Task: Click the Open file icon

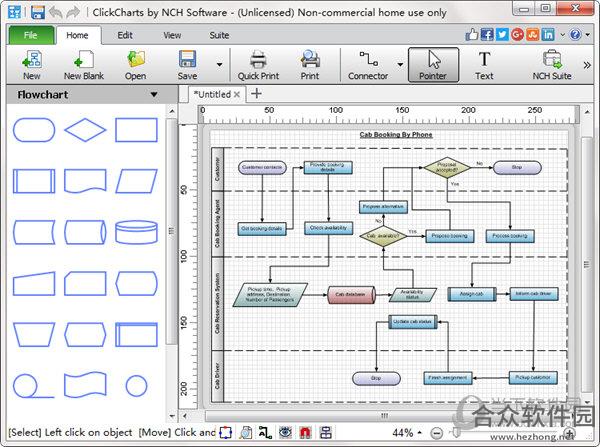Action: tap(135, 65)
